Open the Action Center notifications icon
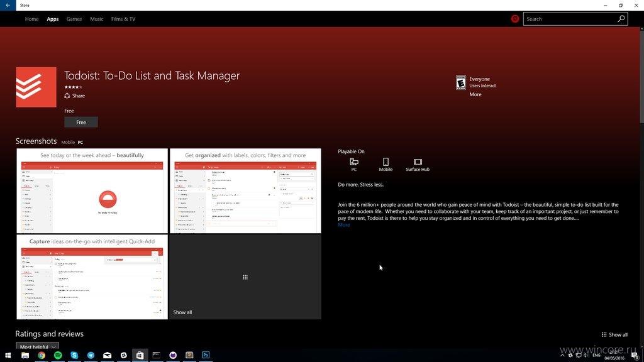Image resolution: width=644 pixels, height=362 pixels. pos(635,355)
